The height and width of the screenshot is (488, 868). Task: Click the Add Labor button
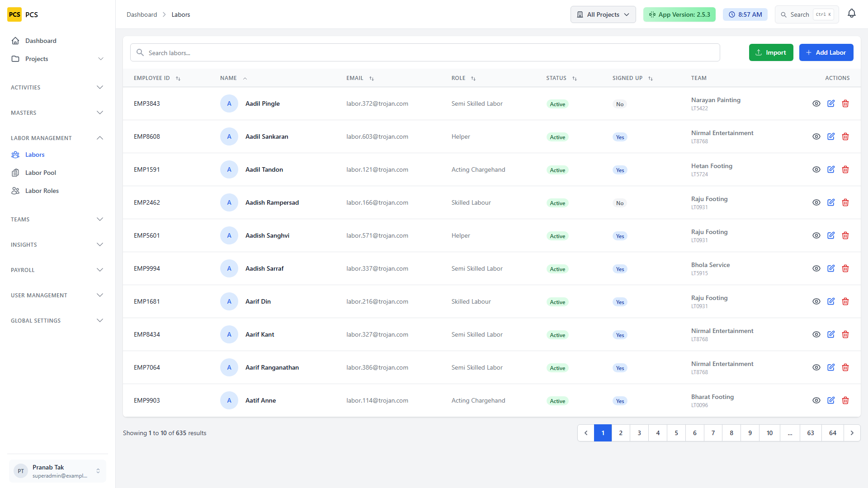pyautogui.click(x=826, y=52)
